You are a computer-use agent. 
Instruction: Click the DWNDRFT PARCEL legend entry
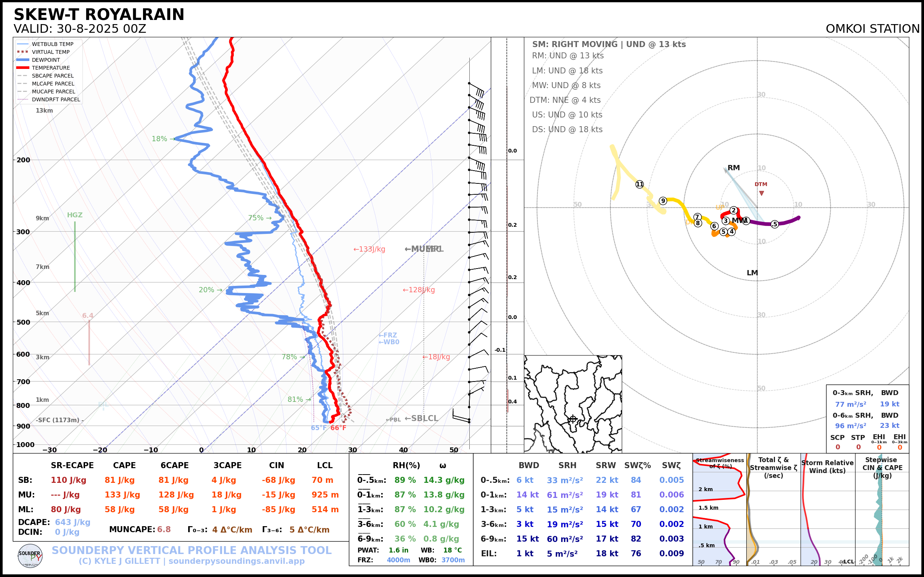(x=56, y=99)
